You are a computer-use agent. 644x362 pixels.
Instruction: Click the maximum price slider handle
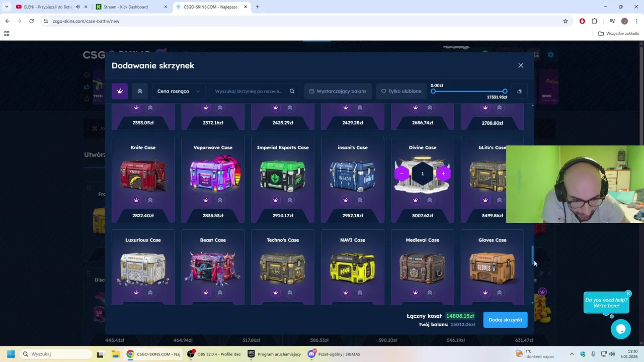coord(505,91)
